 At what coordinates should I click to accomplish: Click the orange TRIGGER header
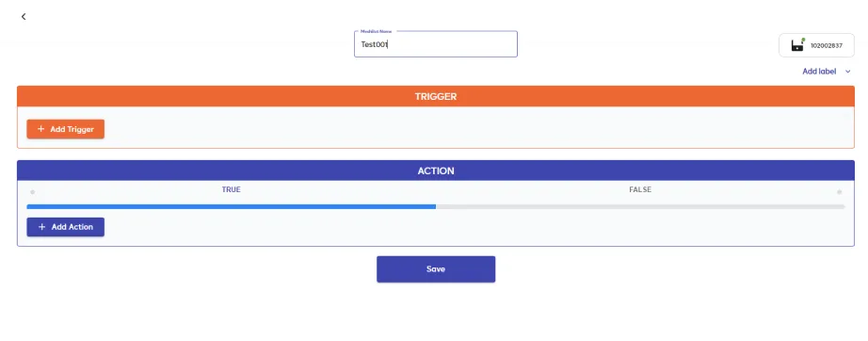(x=436, y=96)
